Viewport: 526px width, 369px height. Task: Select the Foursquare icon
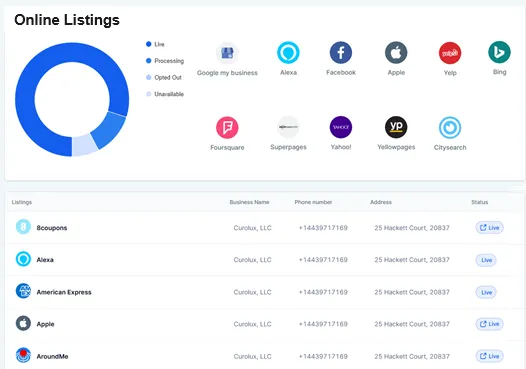tap(227, 127)
